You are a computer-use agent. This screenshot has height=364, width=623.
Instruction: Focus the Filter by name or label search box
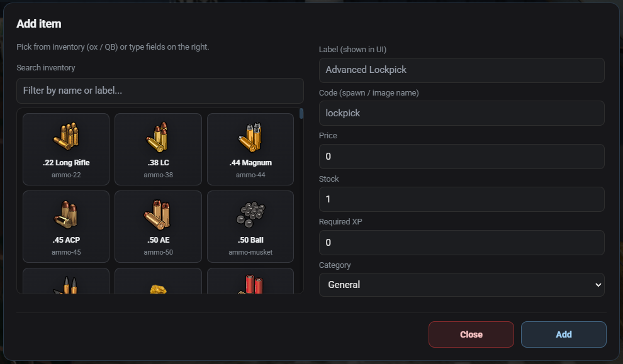click(x=160, y=91)
